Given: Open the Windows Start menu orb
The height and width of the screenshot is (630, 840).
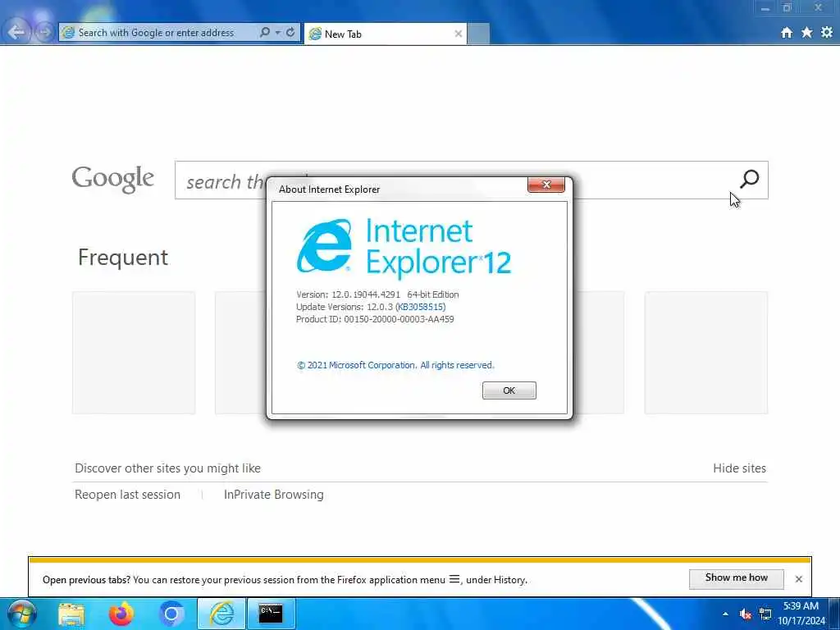Looking at the screenshot, I should click(x=22, y=614).
